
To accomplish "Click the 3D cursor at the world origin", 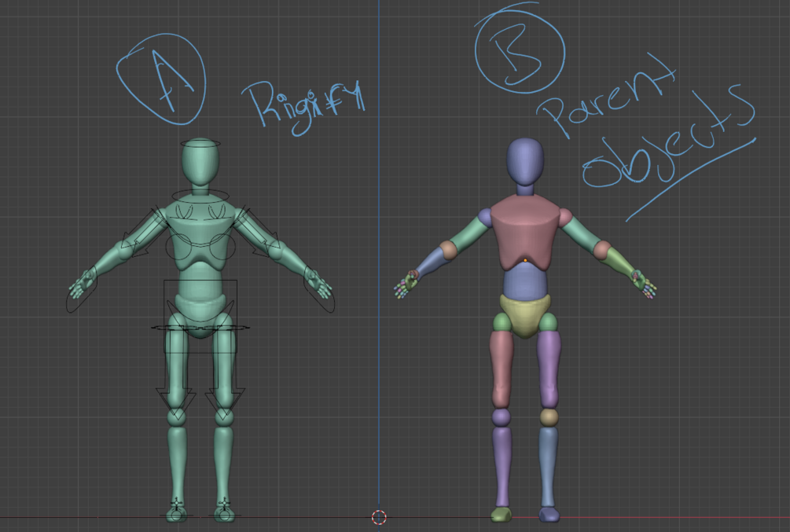I will click(x=377, y=516).
